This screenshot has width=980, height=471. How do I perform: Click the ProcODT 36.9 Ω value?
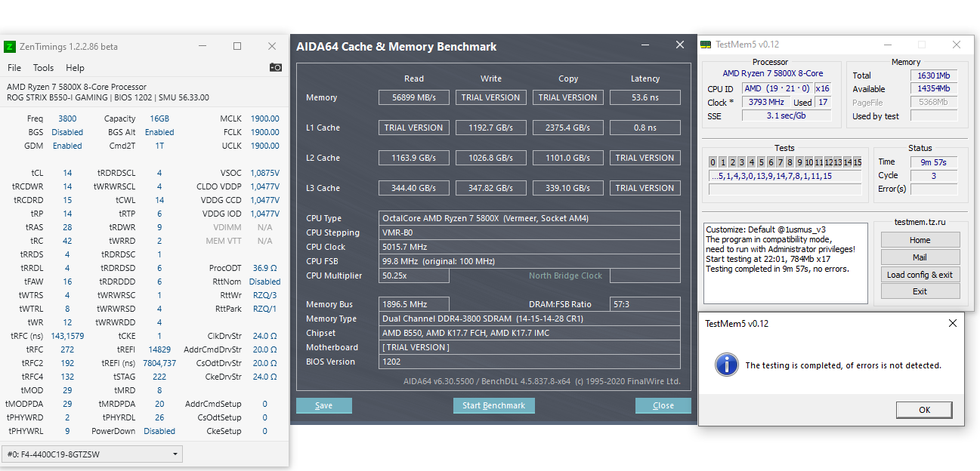pos(265,268)
